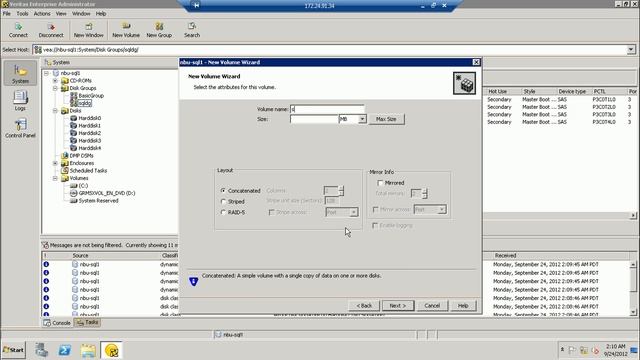Click the Search toolbar icon
The height and width of the screenshot is (360, 640).
click(x=192, y=30)
